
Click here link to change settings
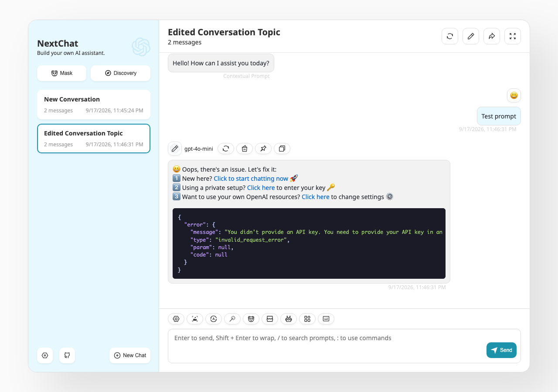pyautogui.click(x=316, y=197)
